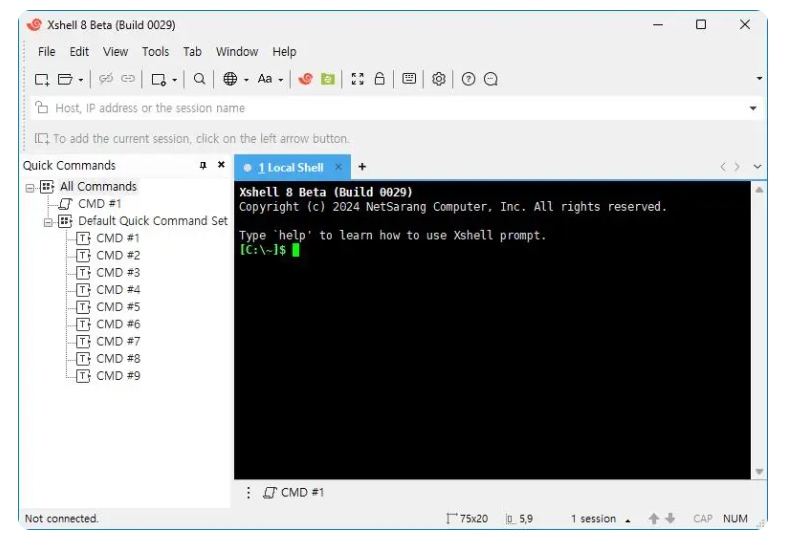Launch Xshell via the red swirl toolbar icon

[306, 79]
